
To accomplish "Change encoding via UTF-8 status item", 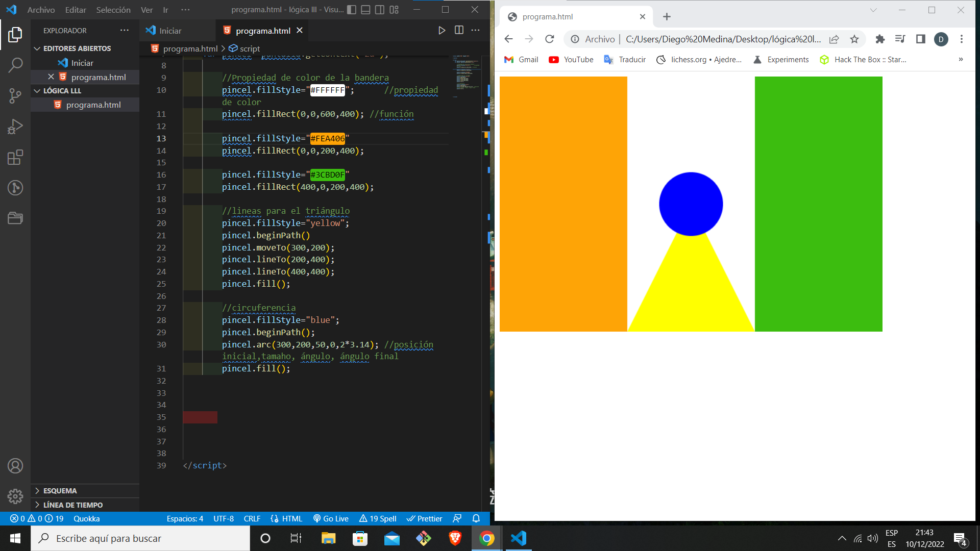I will click(x=224, y=519).
